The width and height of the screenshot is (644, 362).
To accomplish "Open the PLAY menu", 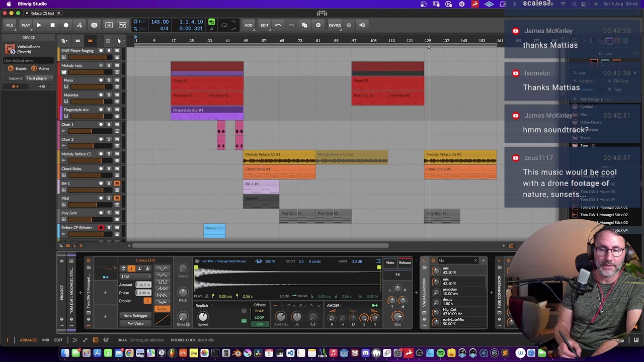I will [x=26, y=25].
